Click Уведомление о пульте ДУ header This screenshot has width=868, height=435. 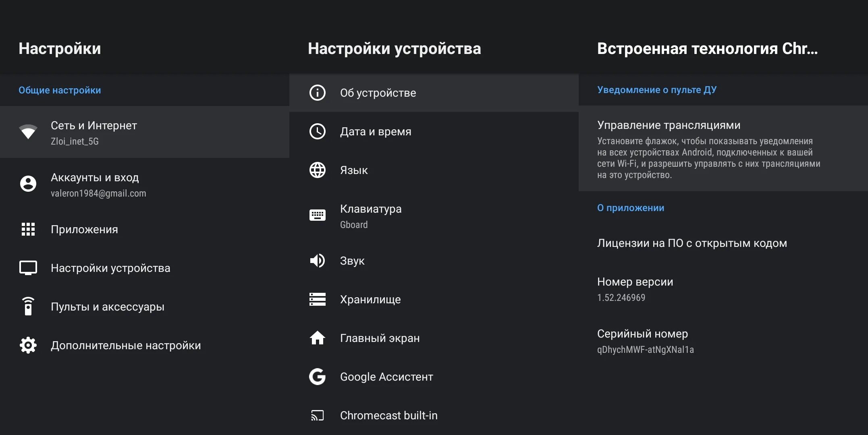[657, 90]
